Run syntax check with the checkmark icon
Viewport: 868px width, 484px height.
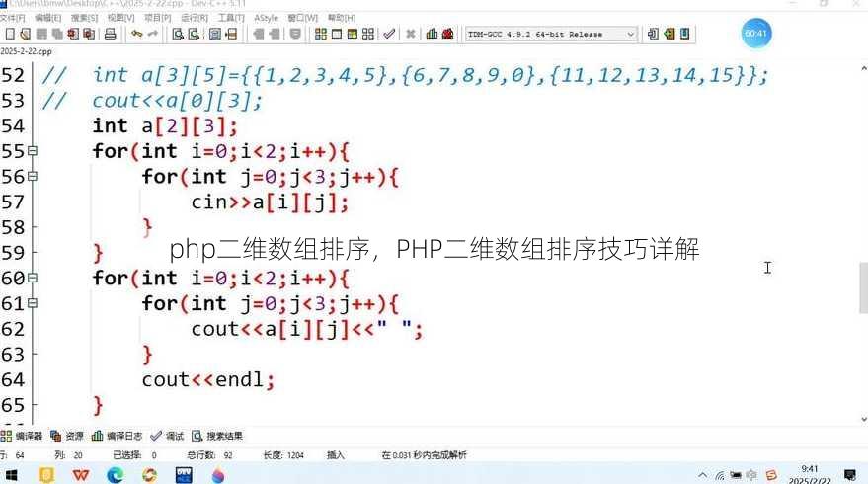pos(389,34)
